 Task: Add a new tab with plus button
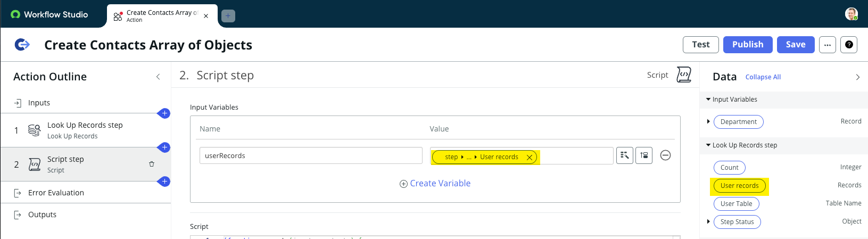click(228, 16)
